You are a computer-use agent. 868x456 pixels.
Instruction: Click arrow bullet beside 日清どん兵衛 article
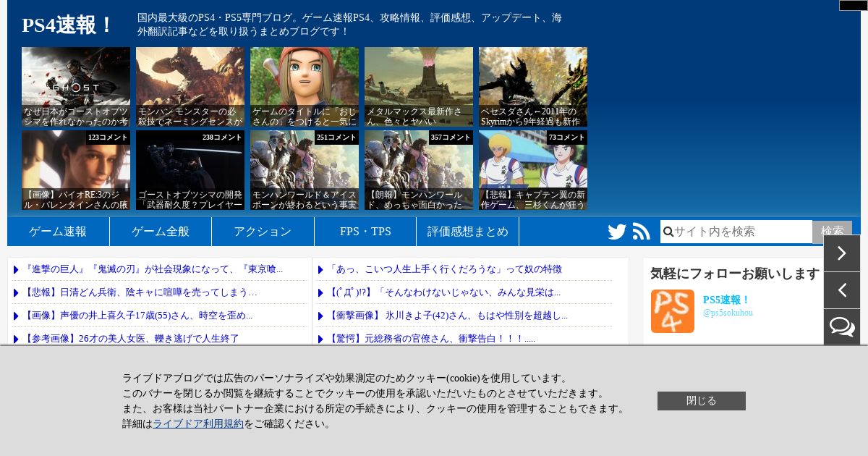pyautogui.click(x=16, y=293)
